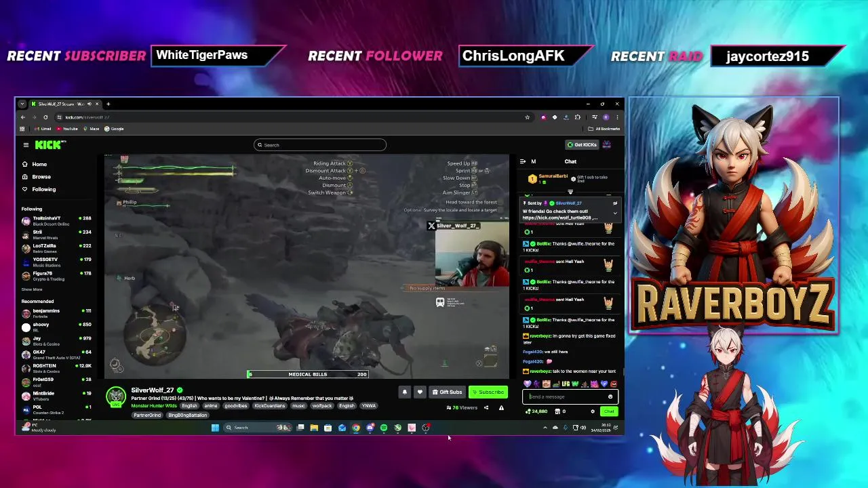Click the heart follow button
Screen dimensions: 868x488
point(419,392)
